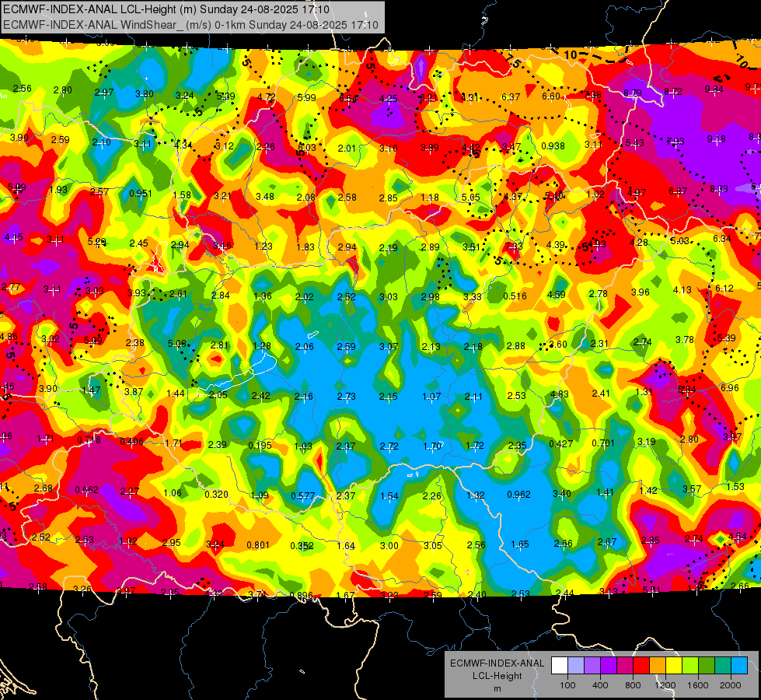Click the legend scale label 1600

click(698, 685)
